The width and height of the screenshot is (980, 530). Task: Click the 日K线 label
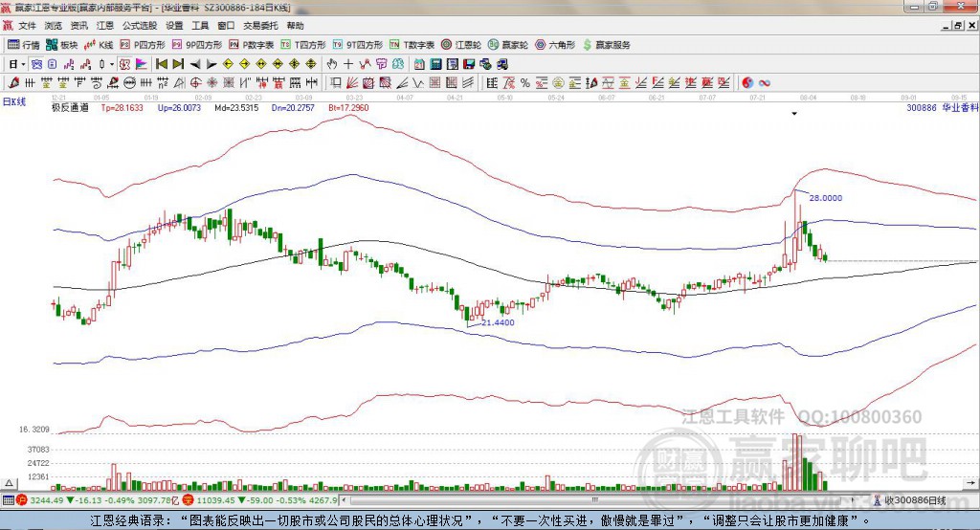(14, 101)
